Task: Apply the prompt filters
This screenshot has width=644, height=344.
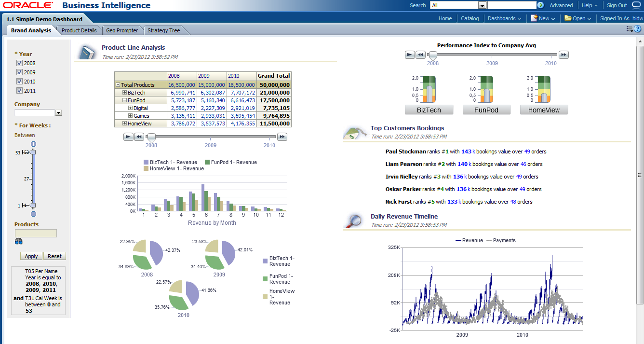Action: click(x=31, y=256)
